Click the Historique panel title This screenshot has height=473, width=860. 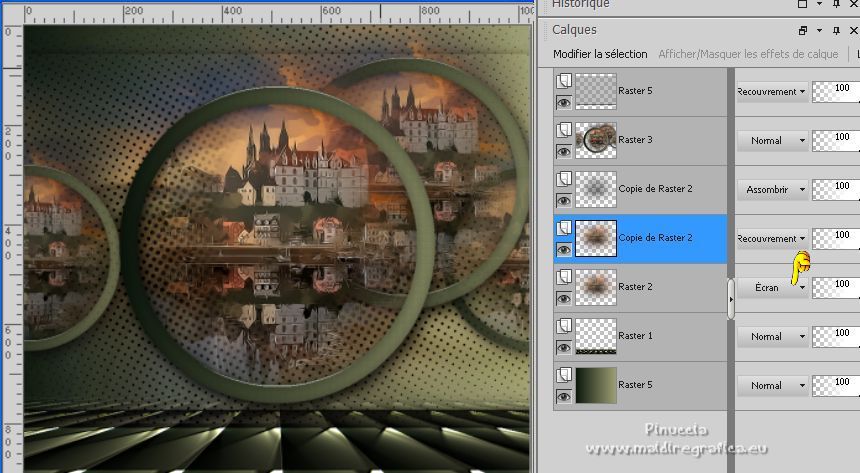pos(581,4)
